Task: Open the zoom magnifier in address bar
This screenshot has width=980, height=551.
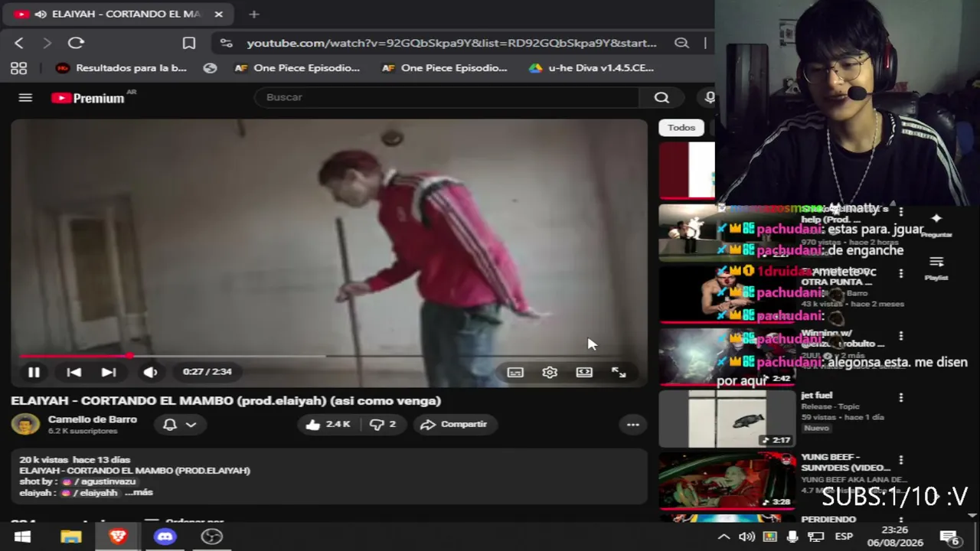Action: pyautogui.click(x=681, y=43)
